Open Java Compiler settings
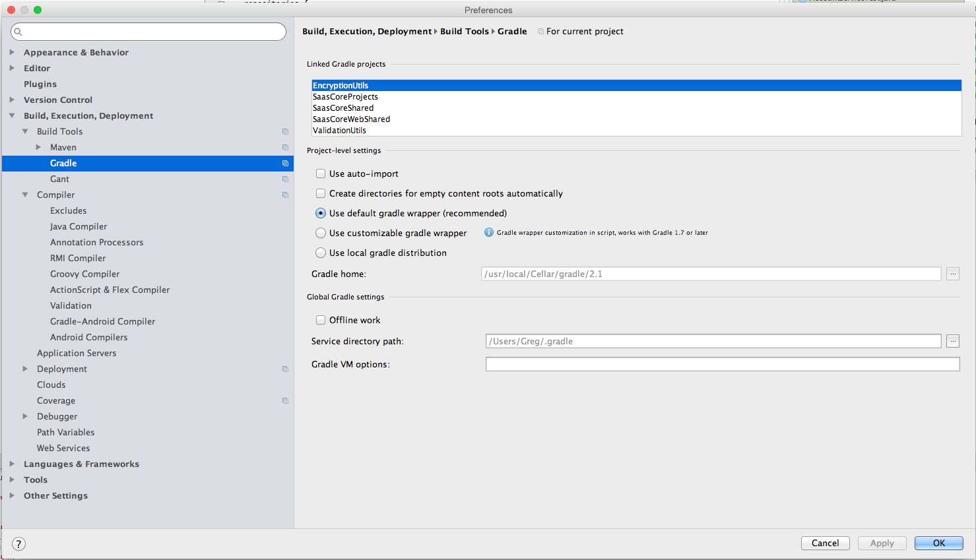This screenshot has width=976, height=560. click(79, 226)
